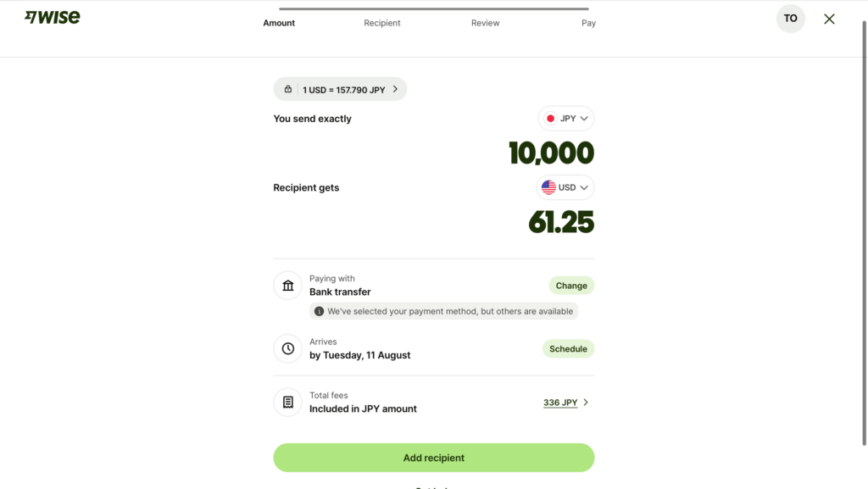Image resolution: width=868 pixels, height=489 pixels.
Task: Click the Wise logo
Action: 52,17
